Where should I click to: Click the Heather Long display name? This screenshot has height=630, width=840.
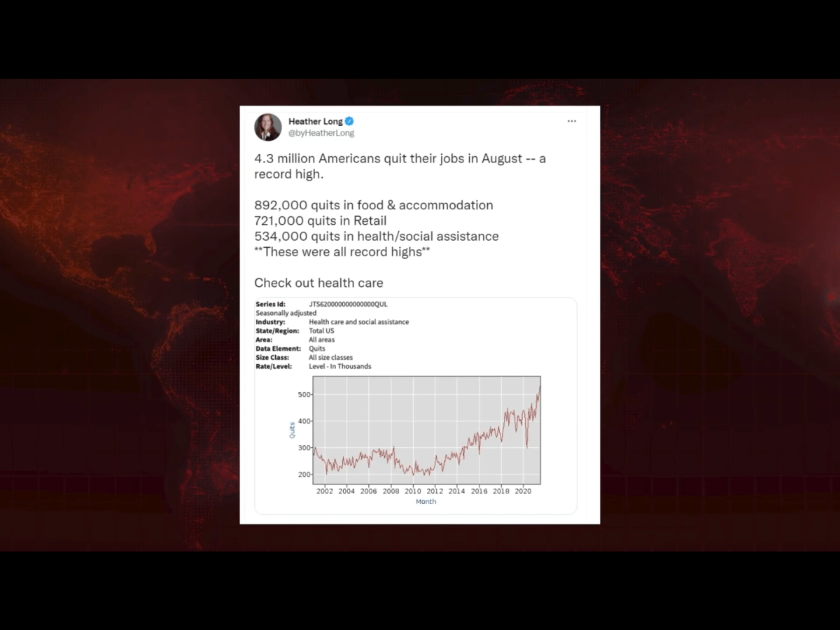[x=316, y=121]
